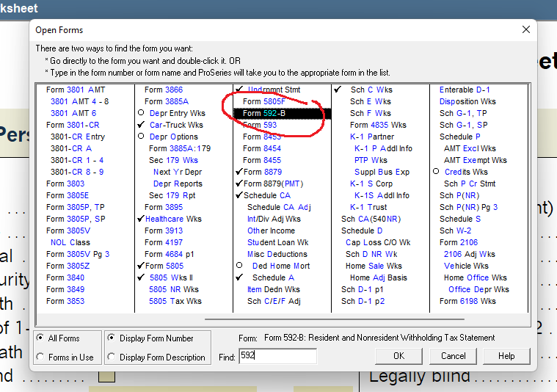Choose Display Form Number option
This screenshot has height=392, width=557.
tap(112, 338)
